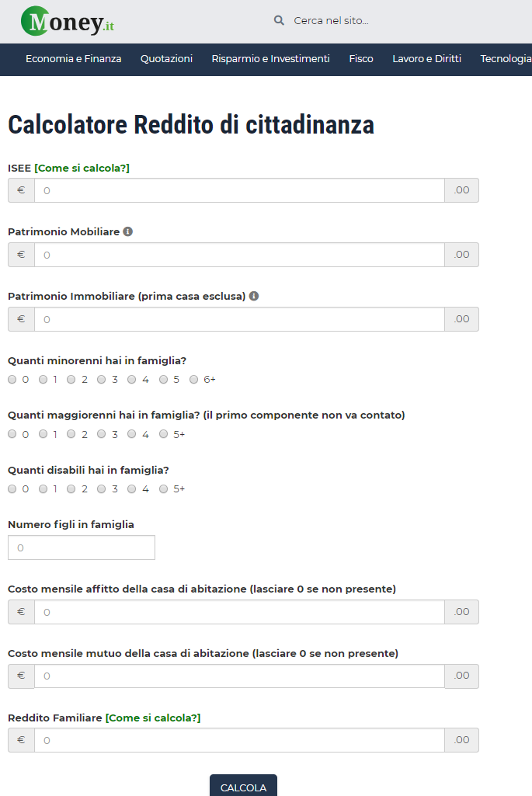Click the Patrimonio Immobiliare info icon
The image size is (532, 796).
(x=254, y=296)
